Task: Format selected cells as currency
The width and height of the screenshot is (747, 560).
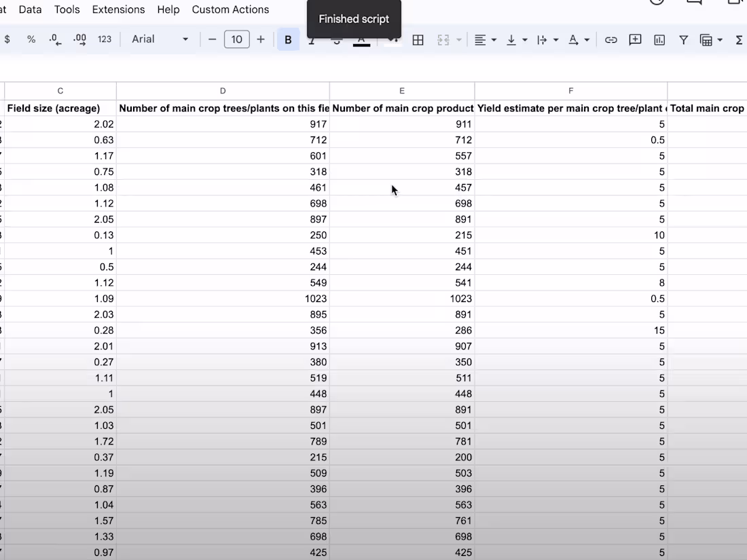Action: pyautogui.click(x=7, y=39)
